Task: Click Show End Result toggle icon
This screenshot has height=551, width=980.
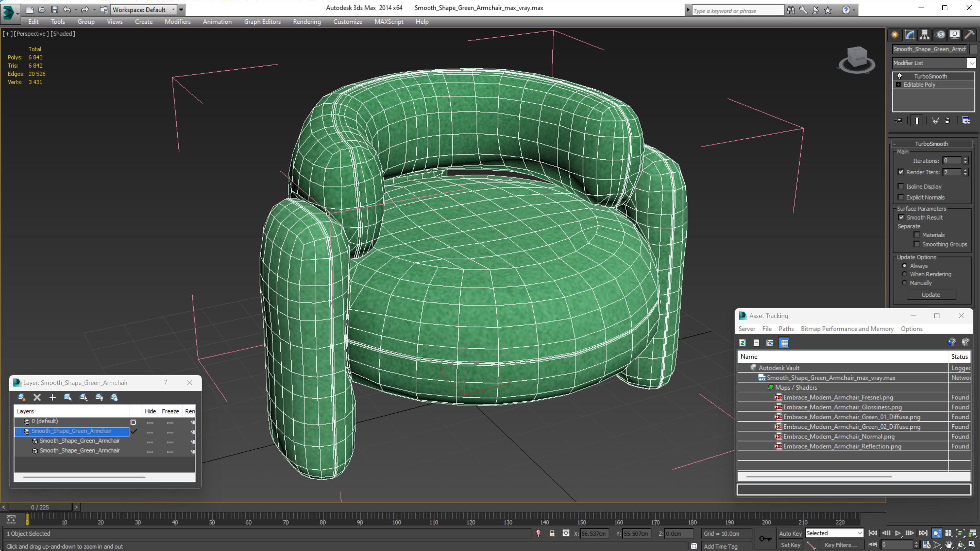Action: pyautogui.click(x=917, y=120)
